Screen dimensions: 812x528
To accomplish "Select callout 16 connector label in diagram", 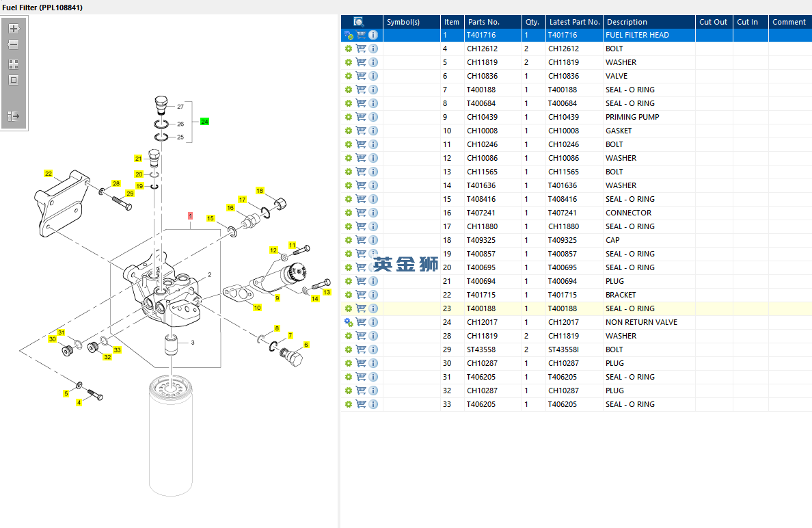I will click(x=230, y=208).
